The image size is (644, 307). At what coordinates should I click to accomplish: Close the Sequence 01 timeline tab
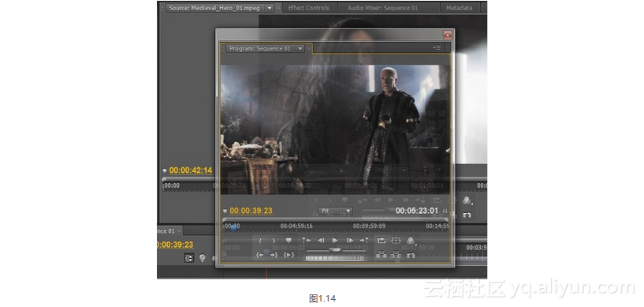tap(179, 231)
